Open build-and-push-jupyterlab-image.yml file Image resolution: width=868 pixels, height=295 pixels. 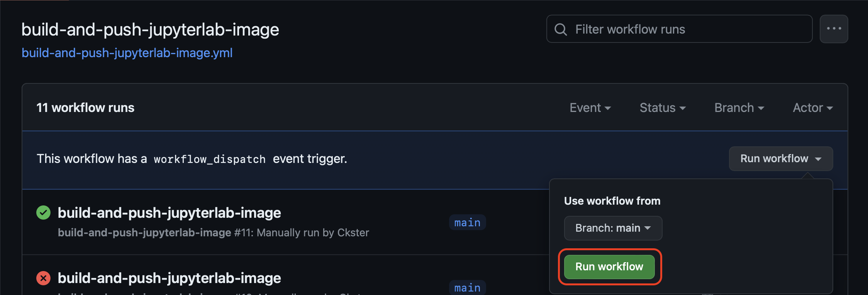coord(127,53)
